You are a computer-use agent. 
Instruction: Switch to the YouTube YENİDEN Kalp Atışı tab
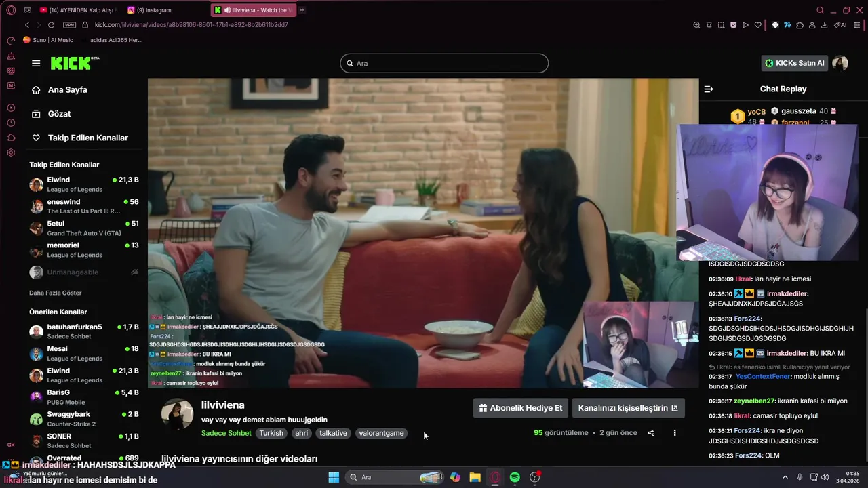coord(78,10)
